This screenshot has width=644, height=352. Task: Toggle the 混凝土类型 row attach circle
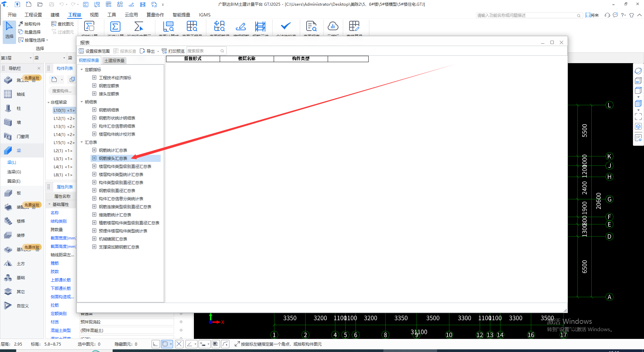181,331
